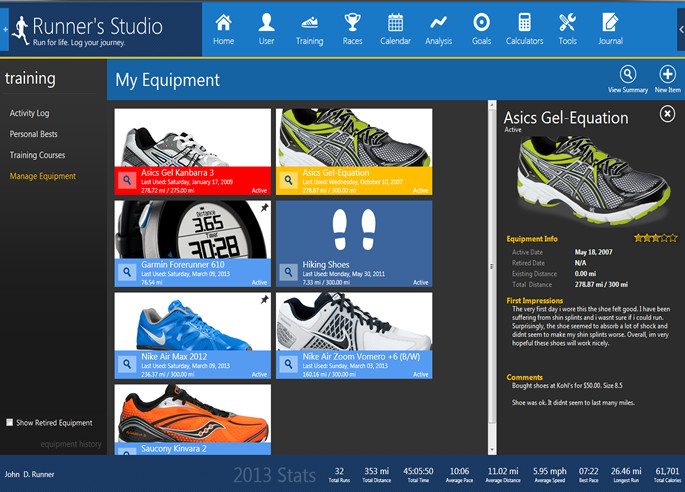Click the Total Runs 32 stat

coord(339,475)
